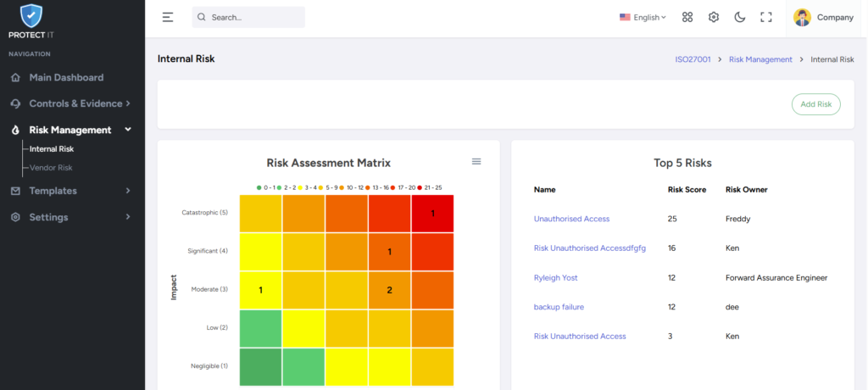Click the Add Risk button
Viewport: 868px width, 390px height.
816,104
